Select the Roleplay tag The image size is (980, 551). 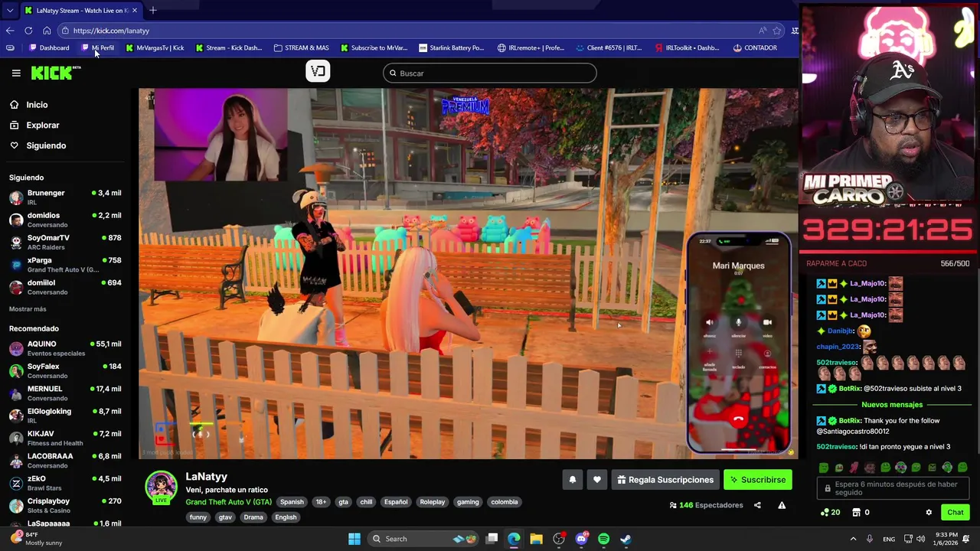click(432, 502)
